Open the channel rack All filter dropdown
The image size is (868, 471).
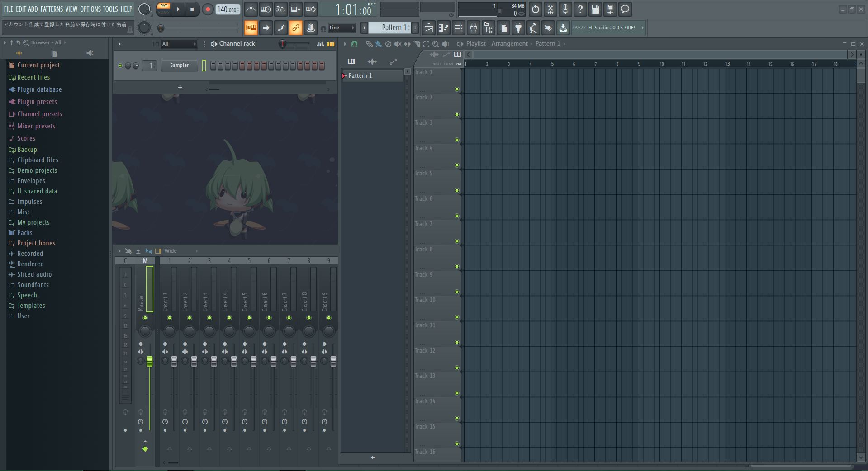pos(179,44)
